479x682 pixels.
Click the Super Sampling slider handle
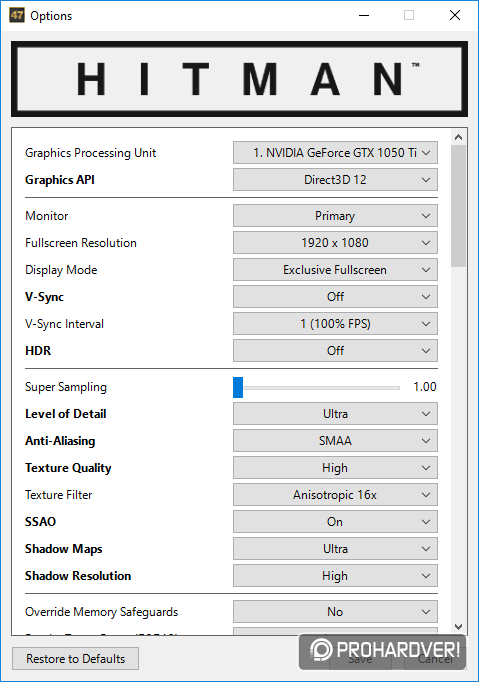[x=238, y=387]
